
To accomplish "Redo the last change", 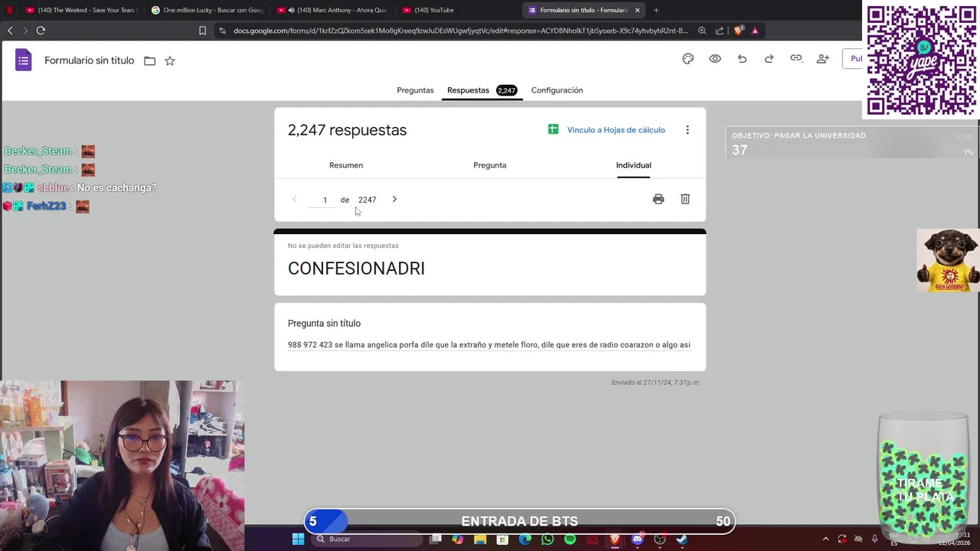I will tap(769, 59).
